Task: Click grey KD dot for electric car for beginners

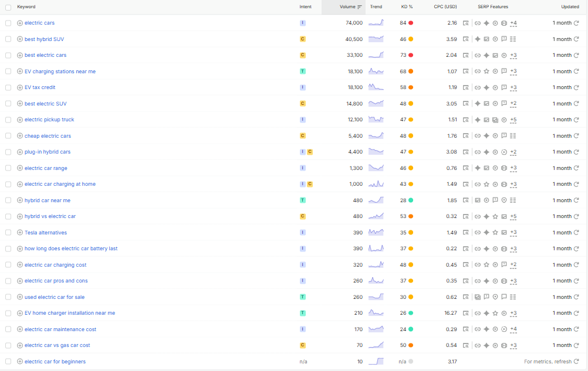Action: 411,361
